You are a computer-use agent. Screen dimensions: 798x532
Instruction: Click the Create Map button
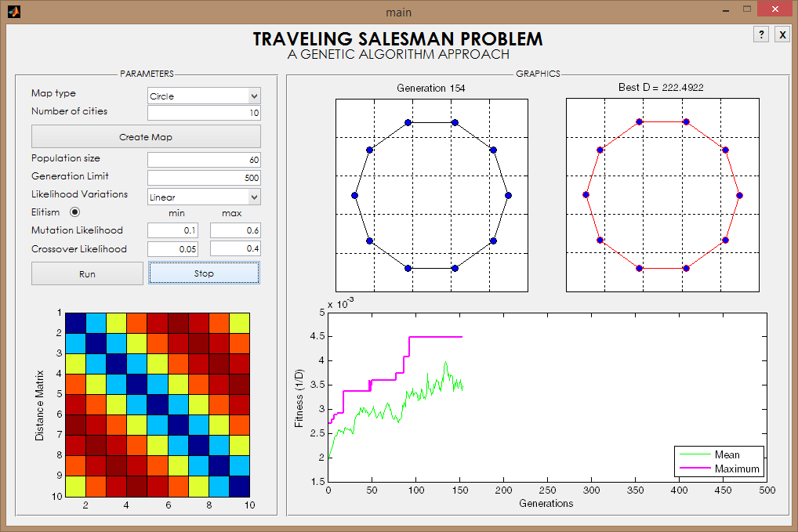pos(146,137)
